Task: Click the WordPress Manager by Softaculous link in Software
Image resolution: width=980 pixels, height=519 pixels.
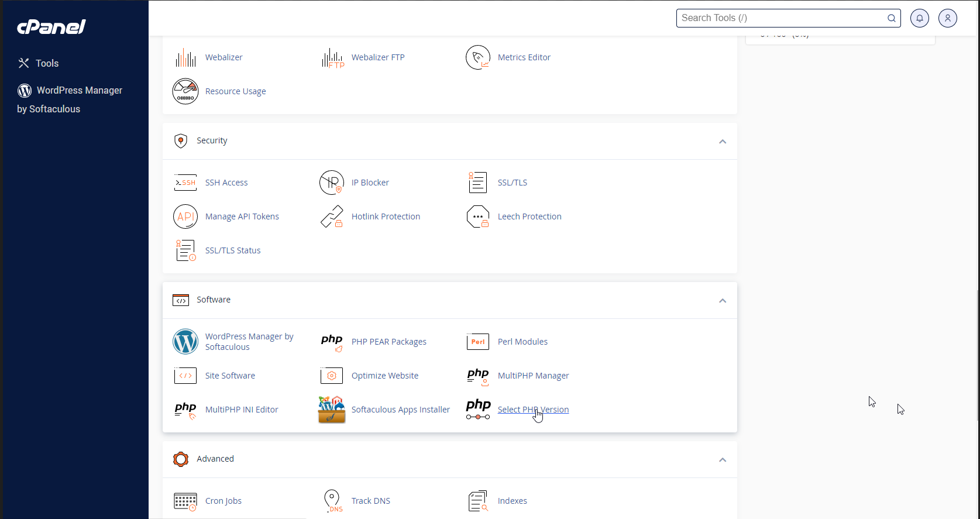Action: coord(249,342)
